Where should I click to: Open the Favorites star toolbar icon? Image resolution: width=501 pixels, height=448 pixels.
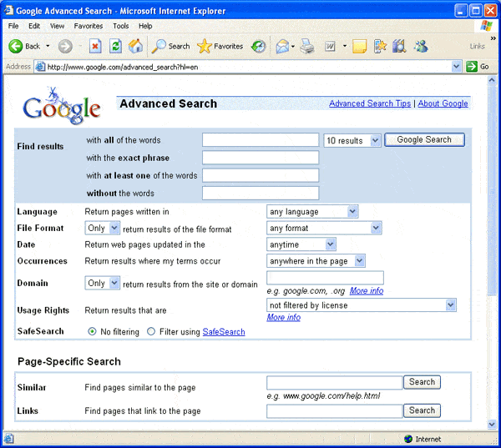click(205, 46)
